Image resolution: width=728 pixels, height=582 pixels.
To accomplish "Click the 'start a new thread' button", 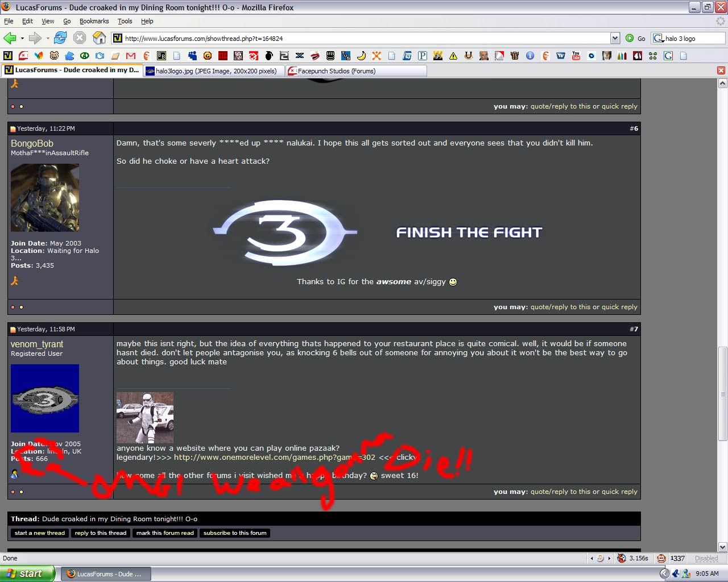I will (40, 533).
